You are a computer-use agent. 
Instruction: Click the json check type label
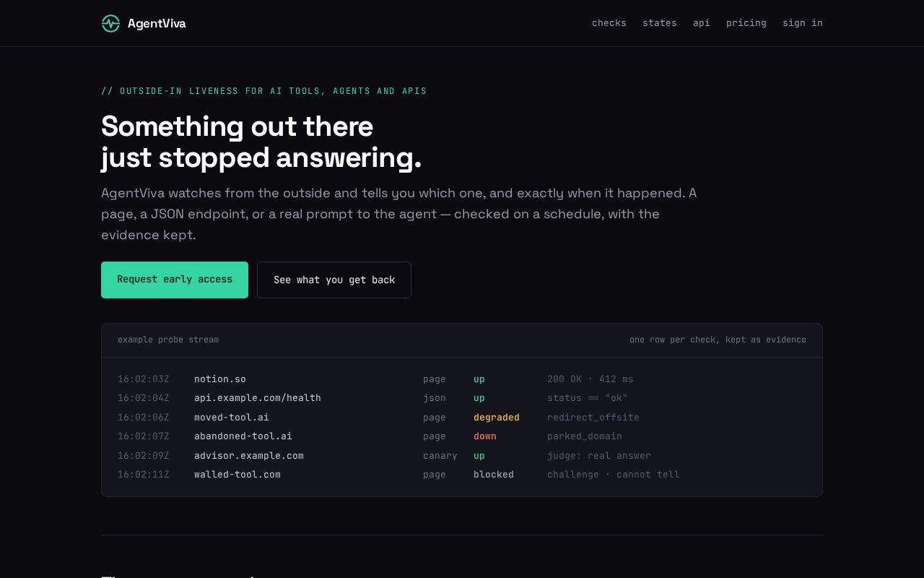435,398
